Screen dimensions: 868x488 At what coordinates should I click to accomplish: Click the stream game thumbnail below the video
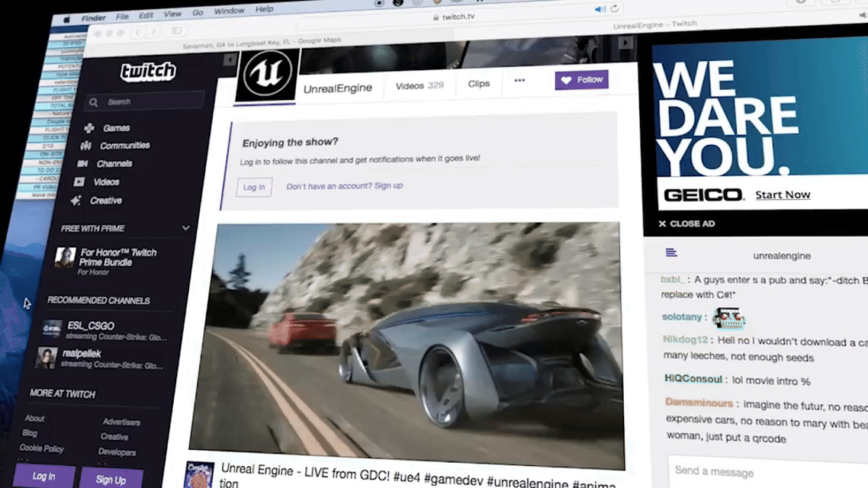pos(199,475)
